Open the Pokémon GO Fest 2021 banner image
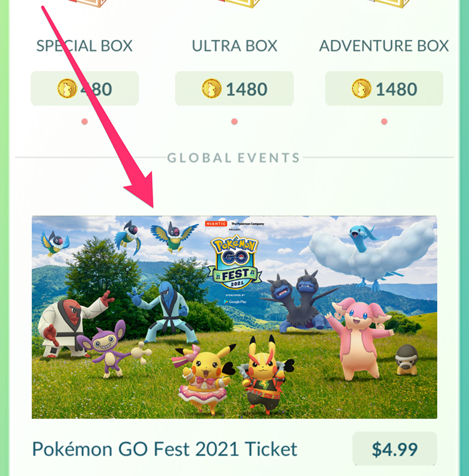This screenshot has height=476, width=469. [x=234, y=317]
